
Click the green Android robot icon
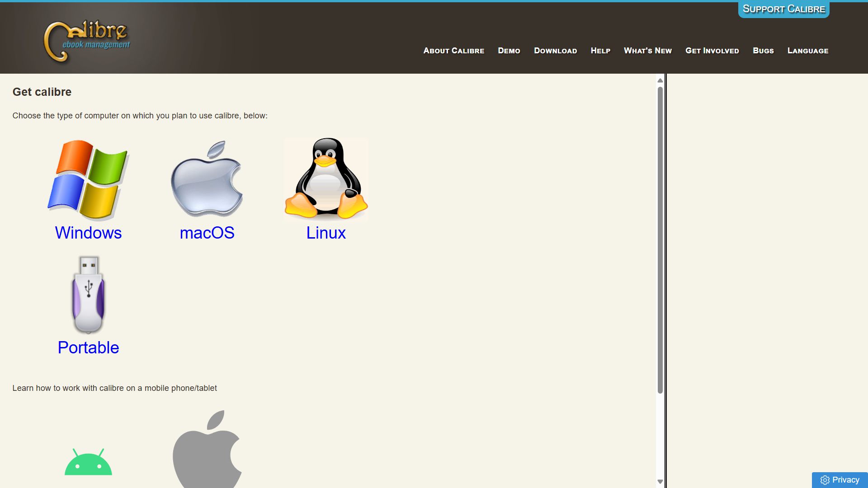point(88,462)
